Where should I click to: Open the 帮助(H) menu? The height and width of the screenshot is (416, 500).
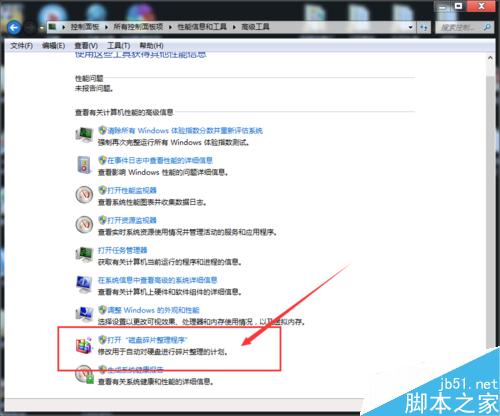[151, 46]
